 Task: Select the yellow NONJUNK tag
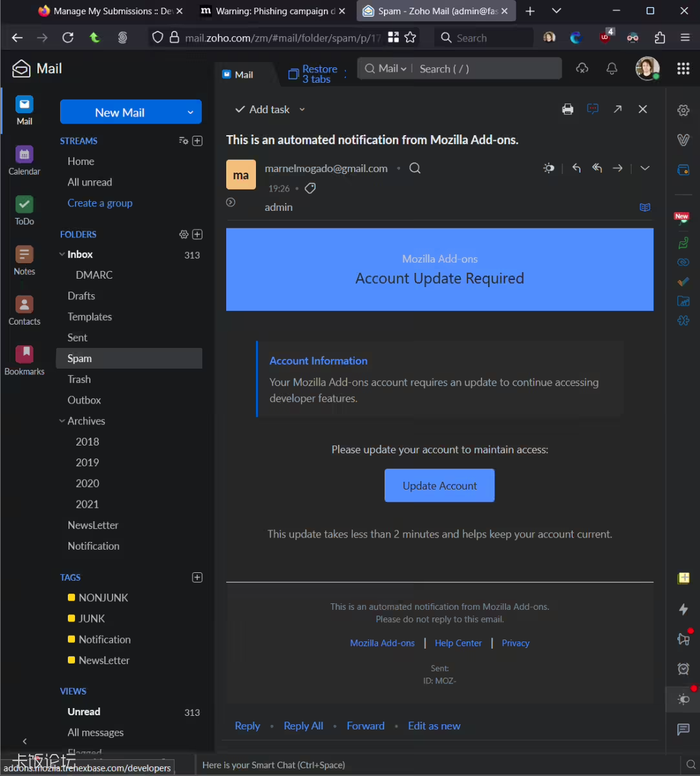(98, 598)
